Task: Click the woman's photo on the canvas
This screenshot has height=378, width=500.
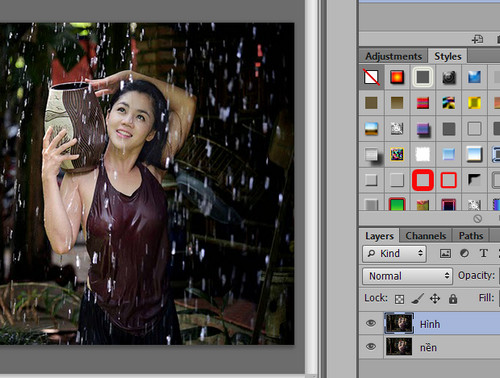Action: tap(147, 184)
